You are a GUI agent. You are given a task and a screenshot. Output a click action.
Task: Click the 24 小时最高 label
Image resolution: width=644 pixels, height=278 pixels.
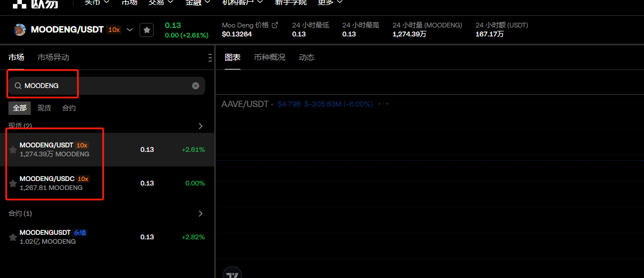point(360,25)
